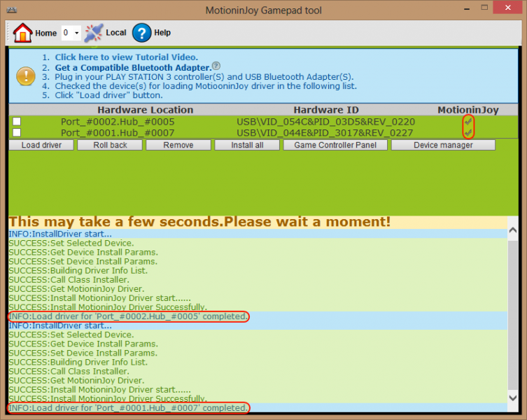Click the Install all button
The height and width of the screenshot is (420, 527).
[247, 145]
